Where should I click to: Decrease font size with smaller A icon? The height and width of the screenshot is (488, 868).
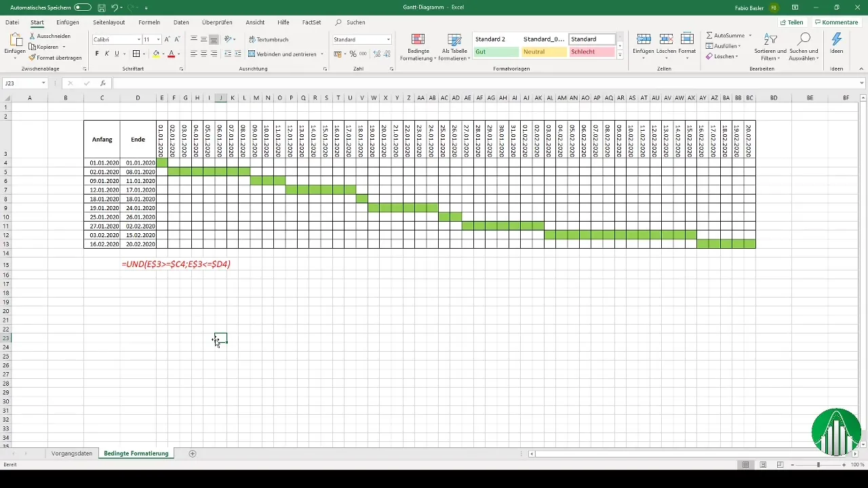[178, 39]
